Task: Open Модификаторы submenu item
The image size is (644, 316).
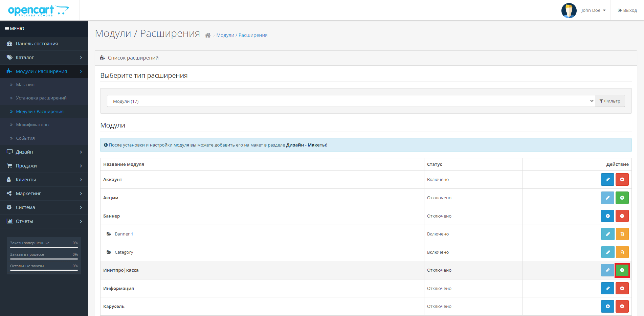Action: (44, 125)
